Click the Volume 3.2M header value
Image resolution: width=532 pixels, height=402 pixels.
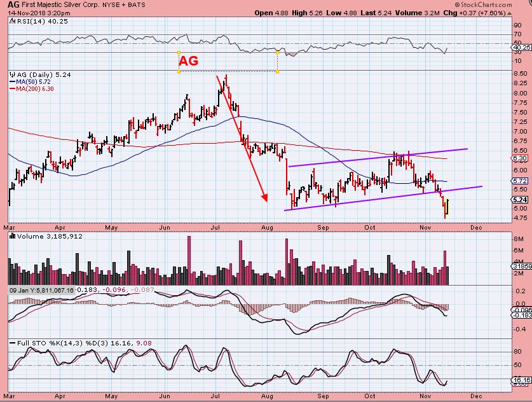click(418, 13)
